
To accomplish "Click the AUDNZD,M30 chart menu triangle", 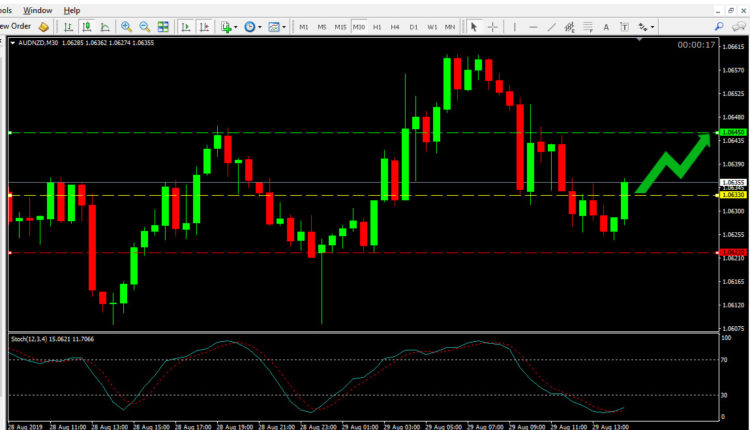I will 13,43.
